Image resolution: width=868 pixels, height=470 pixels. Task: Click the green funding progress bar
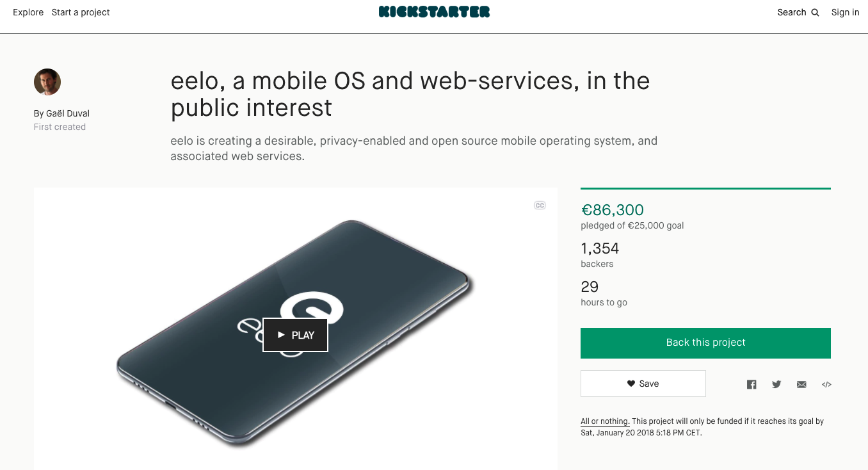coord(705,188)
